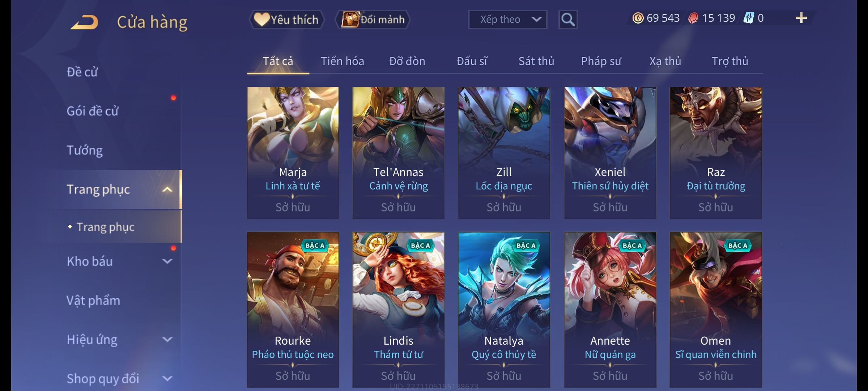Open the Yêu thích favorites heart
Image resolution: width=868 pixels, height=391 pixels.
[x=286, y=20]
